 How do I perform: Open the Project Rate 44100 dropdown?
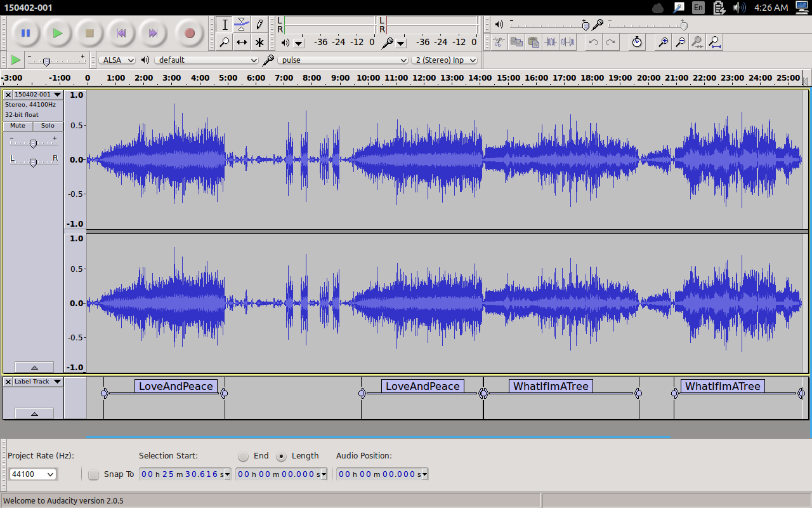pyautogui.click(x=33, y=474)
